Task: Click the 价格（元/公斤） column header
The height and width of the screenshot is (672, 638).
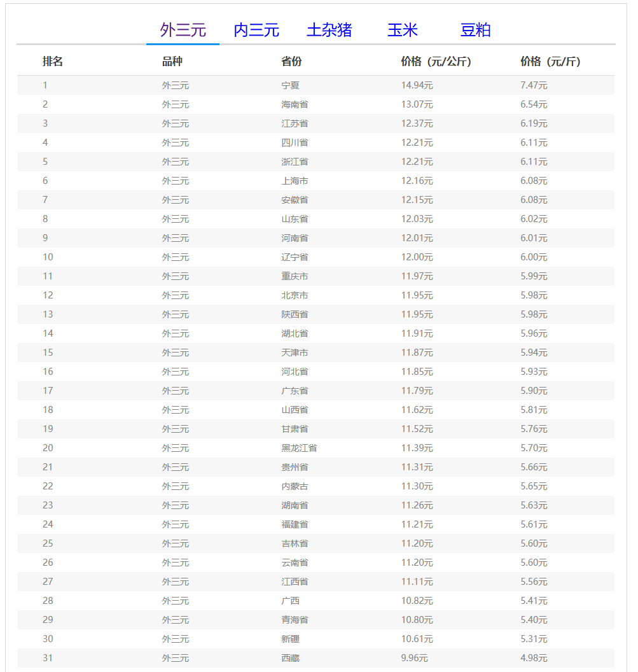Action: (x=436, y=62)
